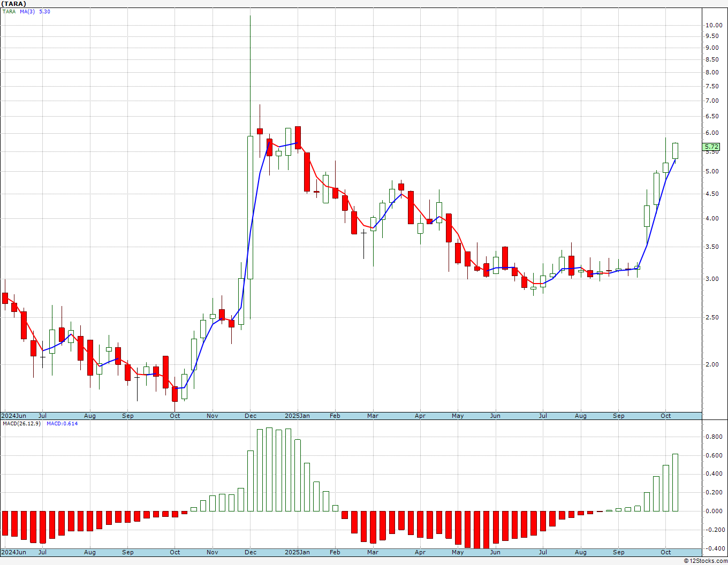Select Nov on the MACD panel date axis
728x565 pixels.
point(213,552)
